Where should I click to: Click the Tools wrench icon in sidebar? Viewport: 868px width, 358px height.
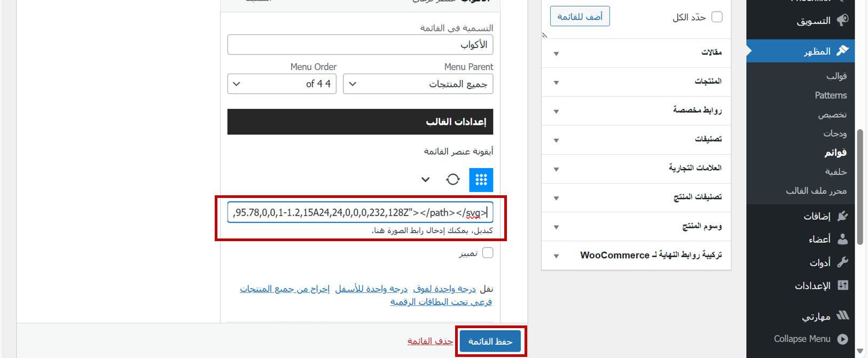(842, 262)
